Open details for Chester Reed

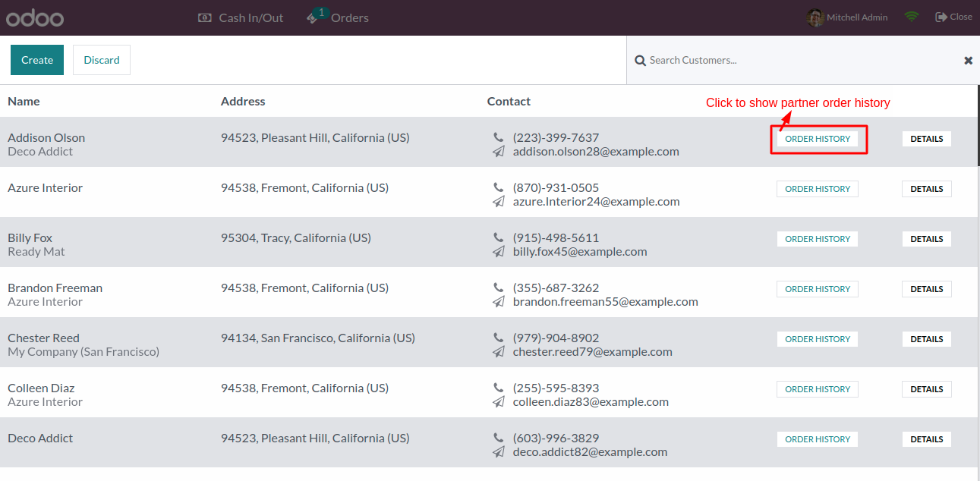pyautogui.click(x=927, y=339)
